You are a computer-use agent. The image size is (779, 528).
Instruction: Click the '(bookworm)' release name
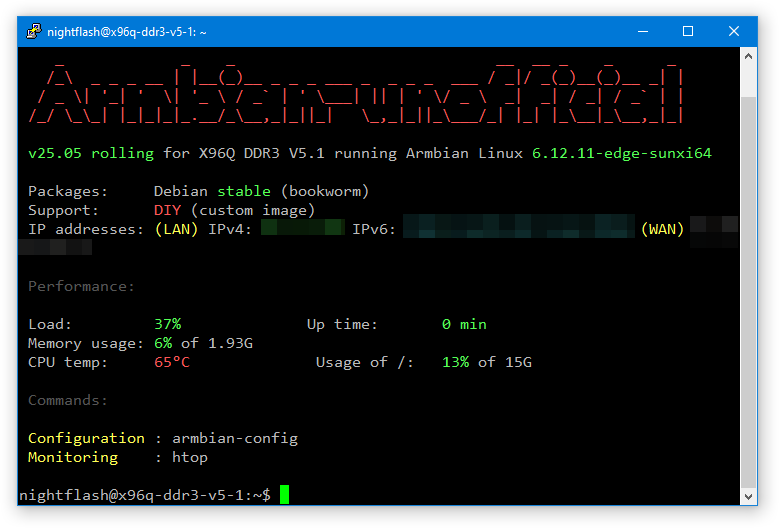point(325,191)
